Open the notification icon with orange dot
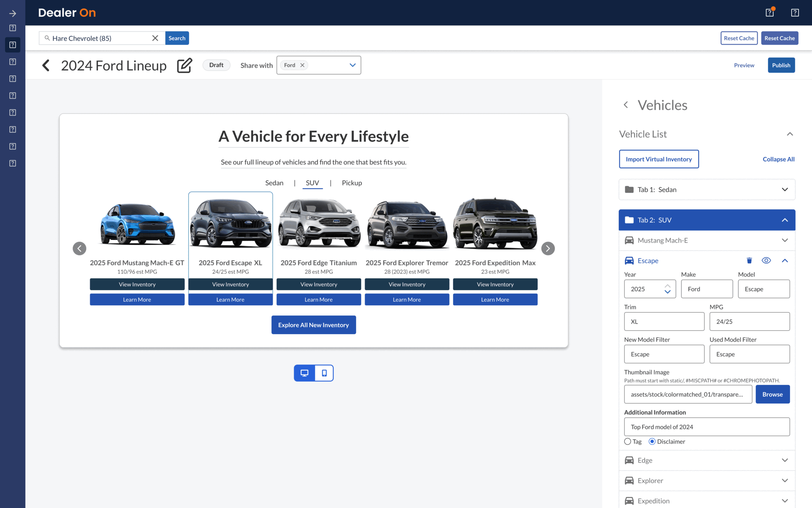This screenshot has height=508, width=812. 770,13
